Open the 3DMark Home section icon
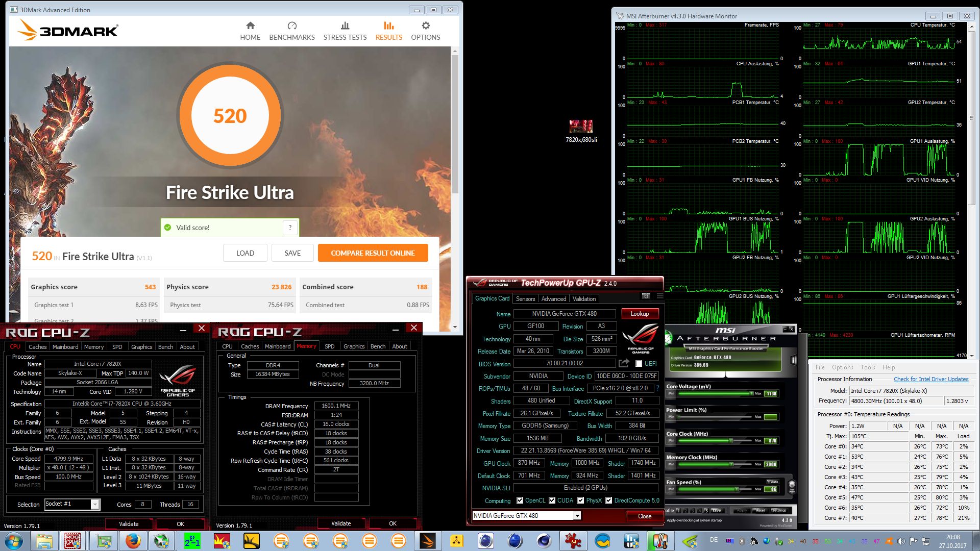 pyautogui.click(x=250, y=26)
